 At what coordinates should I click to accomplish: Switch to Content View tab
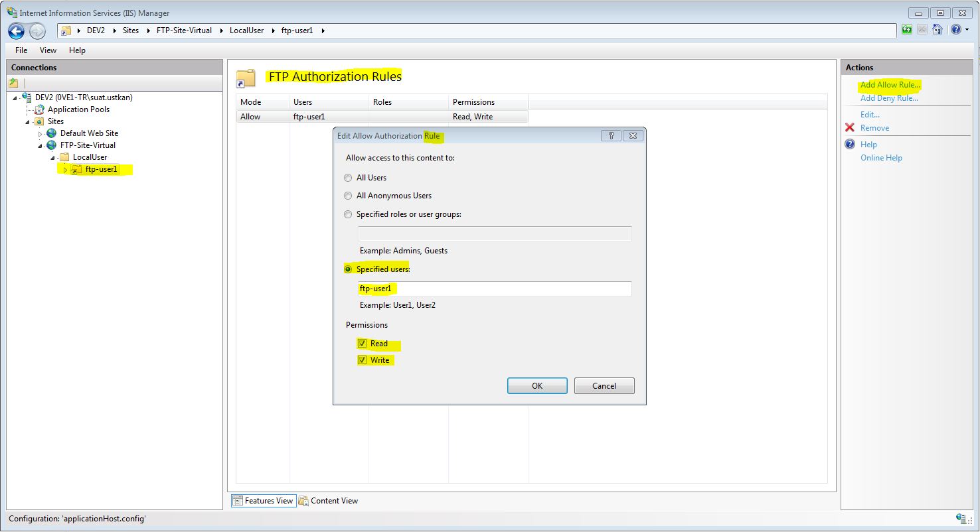(329, 501)
